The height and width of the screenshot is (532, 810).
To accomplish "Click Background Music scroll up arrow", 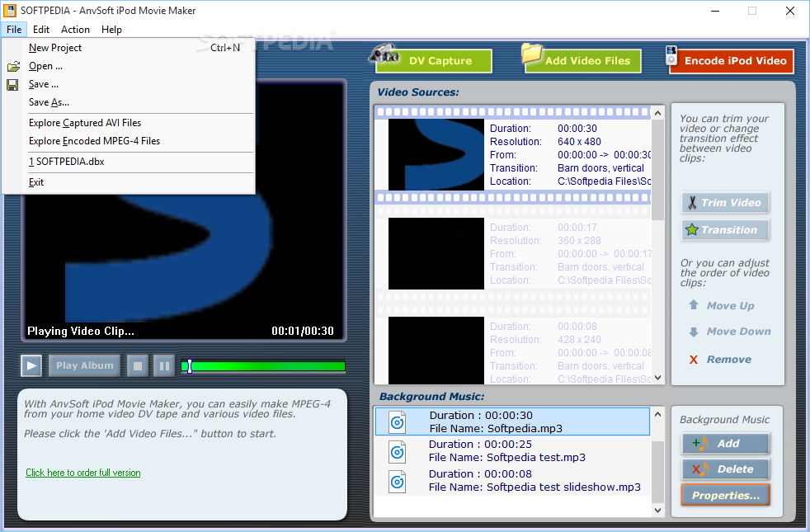I will (657, 414).
